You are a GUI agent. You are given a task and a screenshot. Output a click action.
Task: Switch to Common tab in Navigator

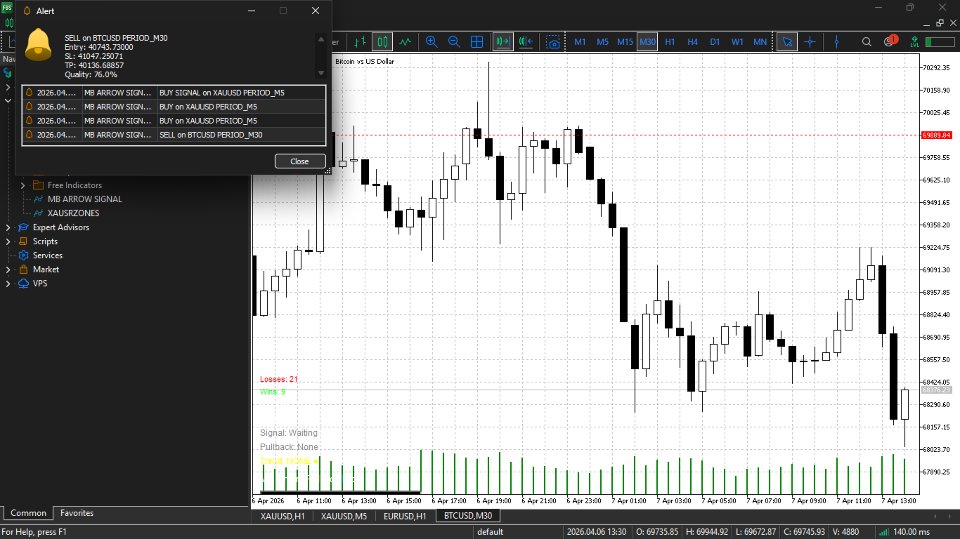point(28,513)
